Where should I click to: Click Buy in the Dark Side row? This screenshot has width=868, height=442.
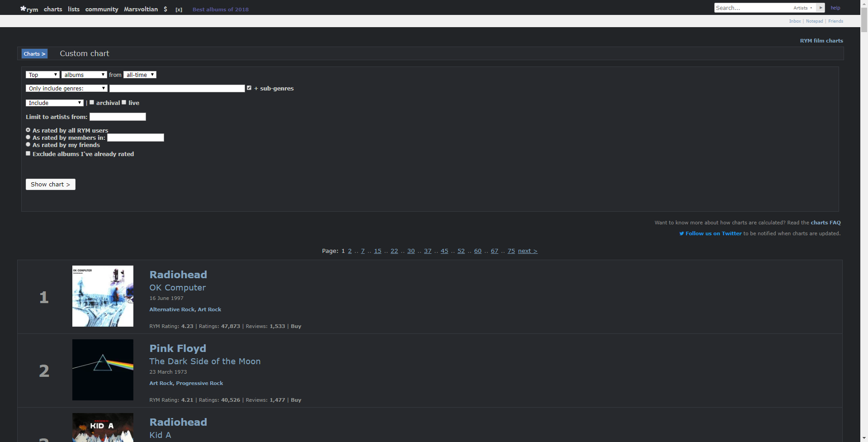pyautogui.click(x=296, y=400)
